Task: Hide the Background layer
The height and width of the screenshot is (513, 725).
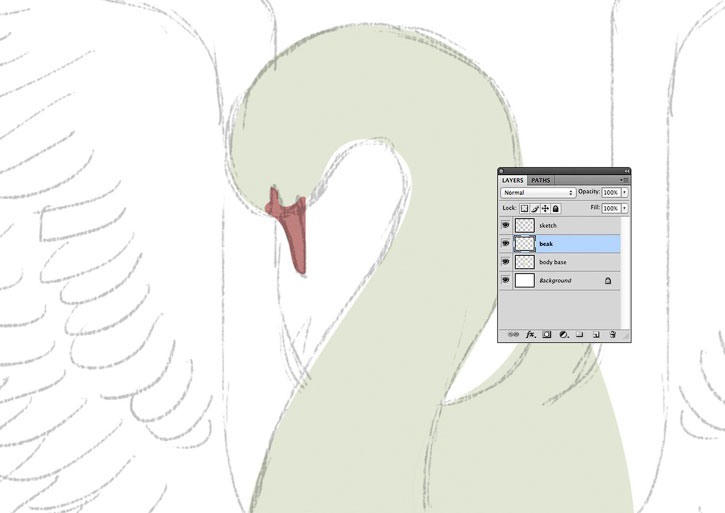Action: tap(505, 280)
